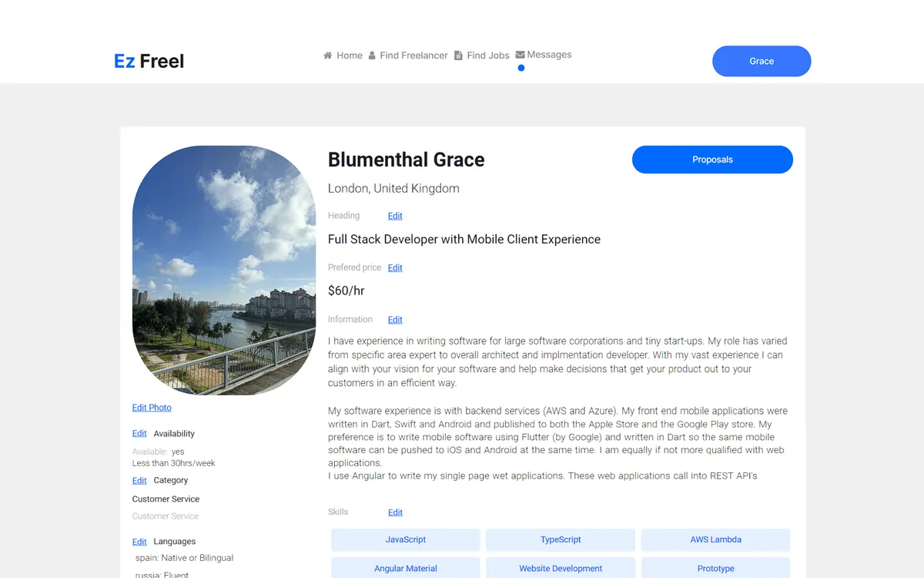This screenshot has height=578, width=924.
Task: Edit the Skills section
Action: [395, 512]
